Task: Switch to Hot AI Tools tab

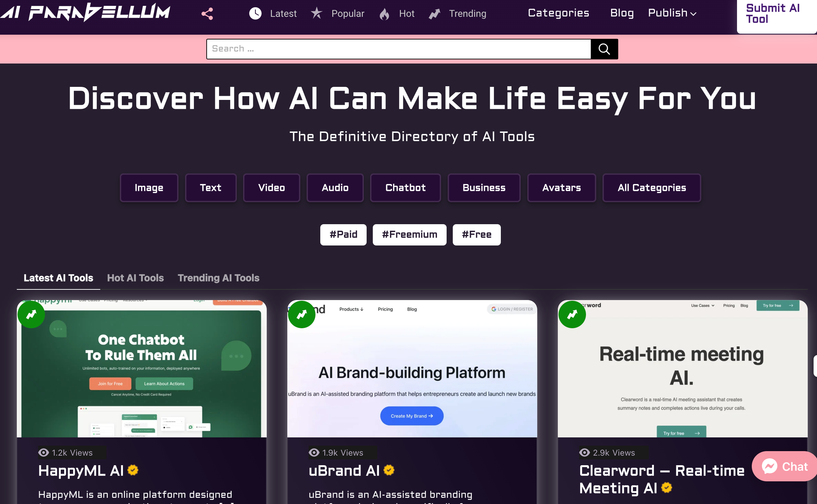Action: [135, 278]
